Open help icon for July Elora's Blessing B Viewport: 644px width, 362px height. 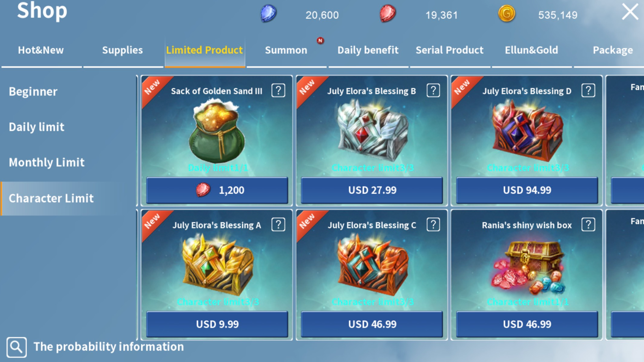point(433,91)
